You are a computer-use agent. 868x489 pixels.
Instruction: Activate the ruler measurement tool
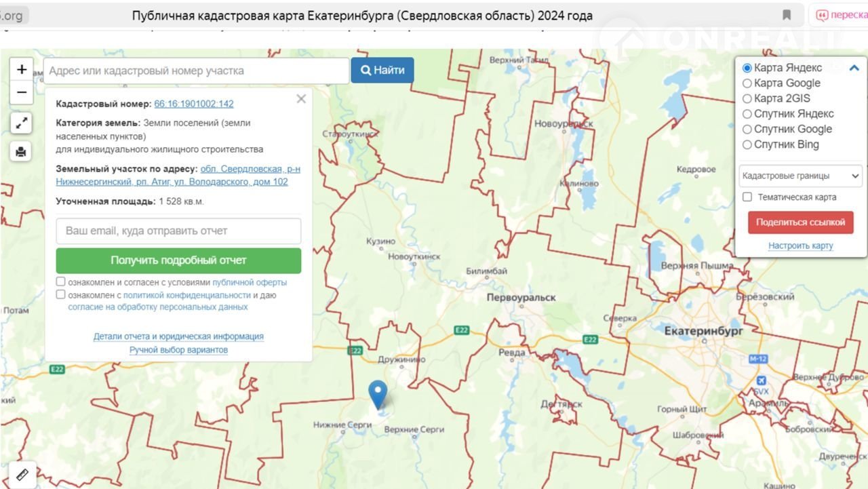pos(21,473)
